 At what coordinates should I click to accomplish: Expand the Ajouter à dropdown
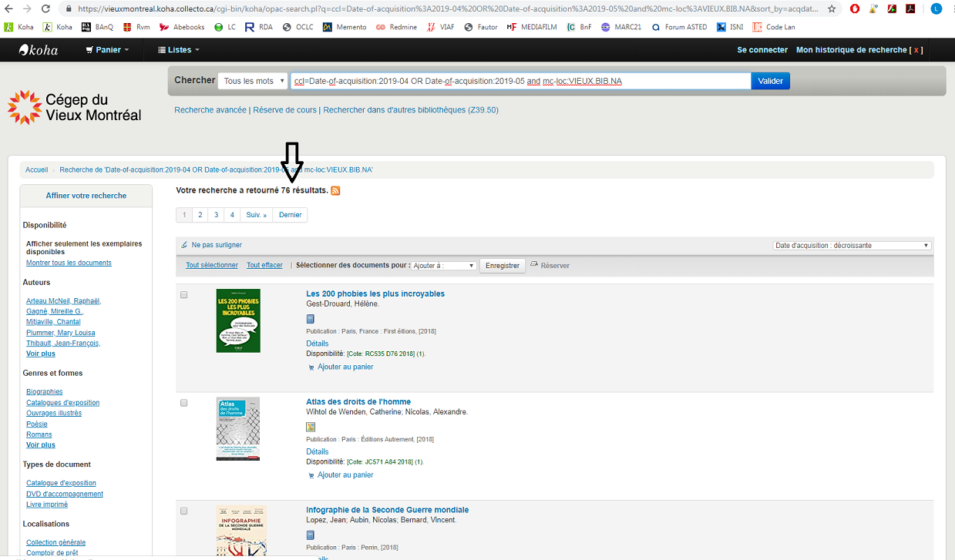click(x=444, y=266)
